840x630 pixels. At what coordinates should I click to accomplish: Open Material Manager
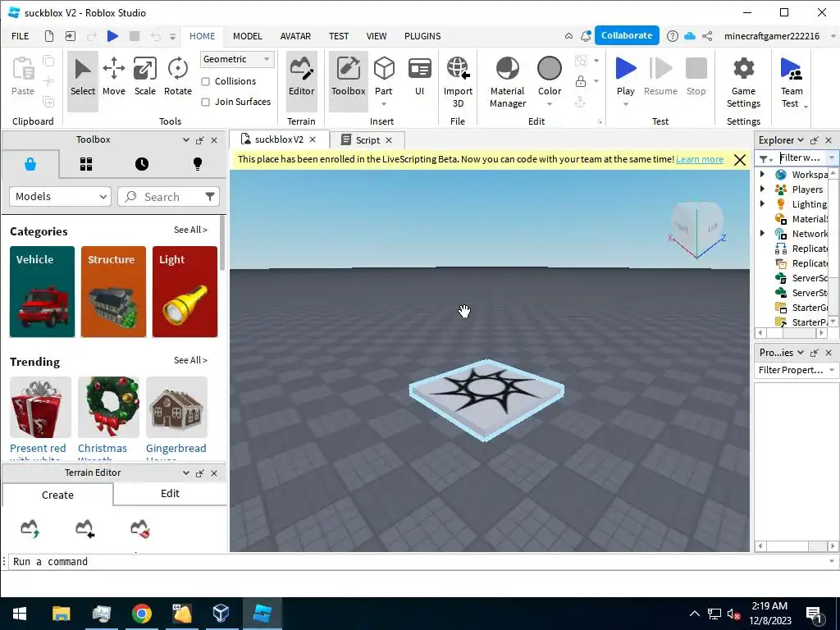pos(507,81)
